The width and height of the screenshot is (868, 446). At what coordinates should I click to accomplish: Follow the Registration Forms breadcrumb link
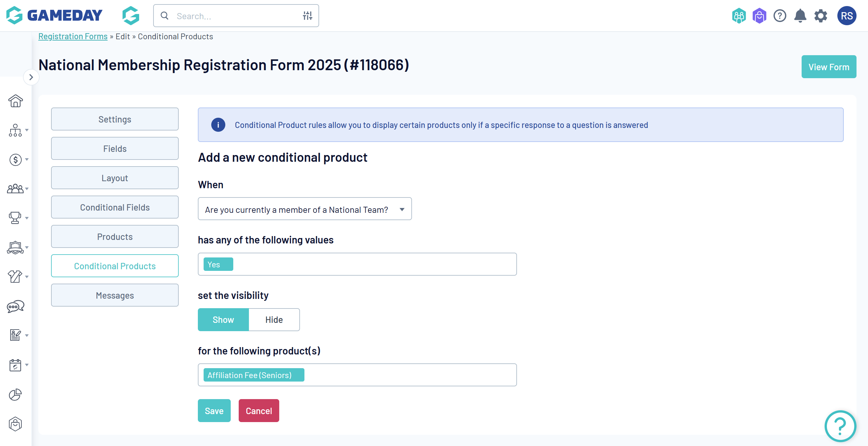73,36
